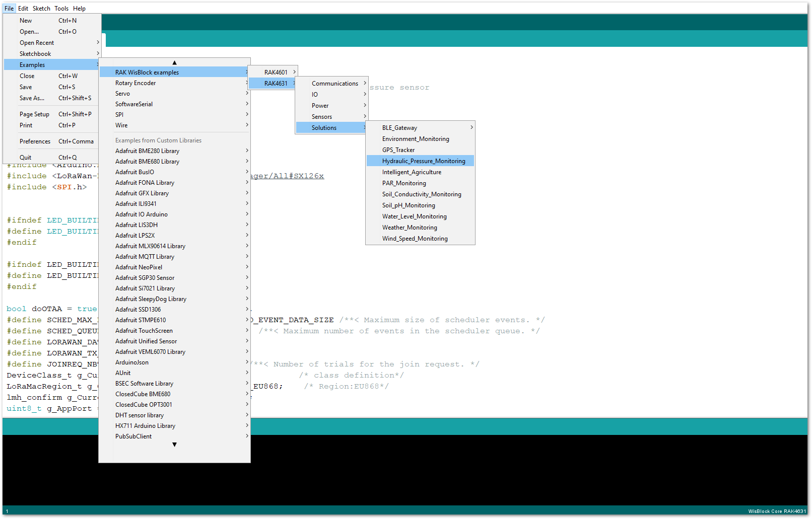
Task: Open Power submenu
Action: [332, 106]
